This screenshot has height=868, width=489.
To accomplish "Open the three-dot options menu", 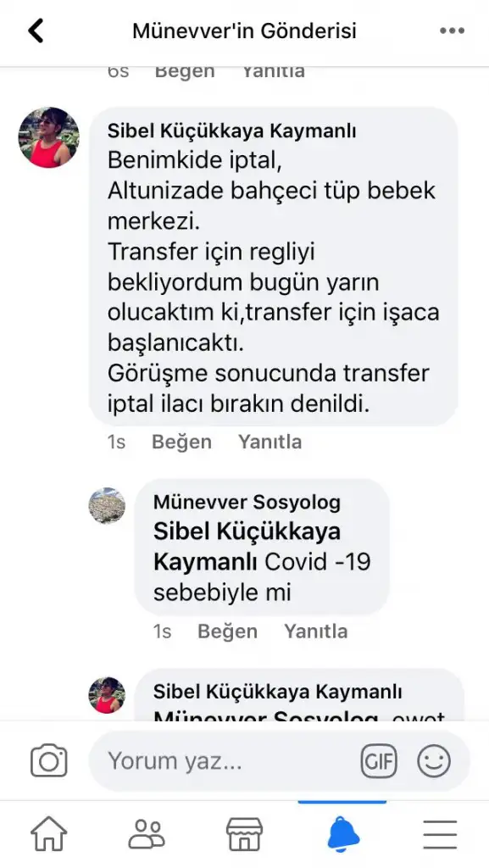I will [x=452, y=31].
